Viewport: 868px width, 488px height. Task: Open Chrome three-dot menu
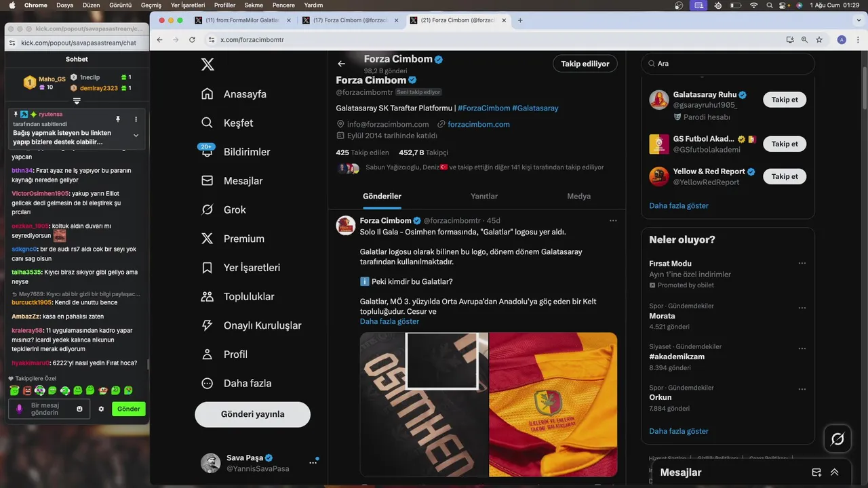pos(856,40)
